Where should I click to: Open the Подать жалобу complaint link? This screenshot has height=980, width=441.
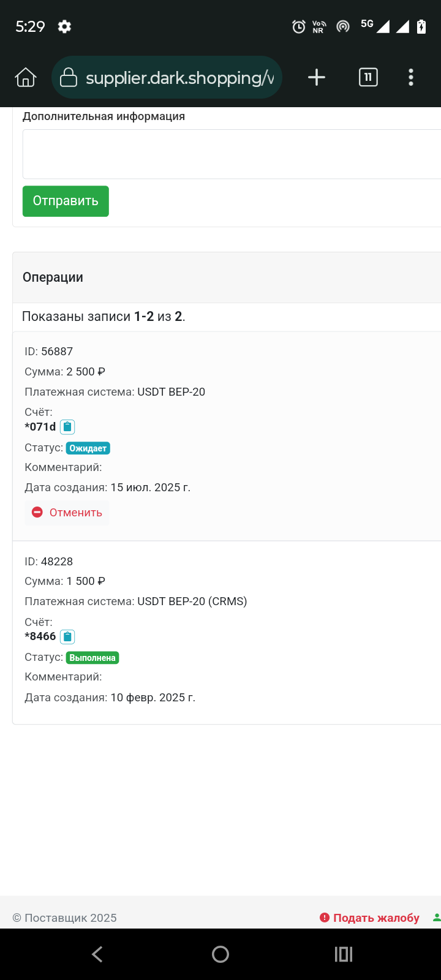click(x=370, y=918)
